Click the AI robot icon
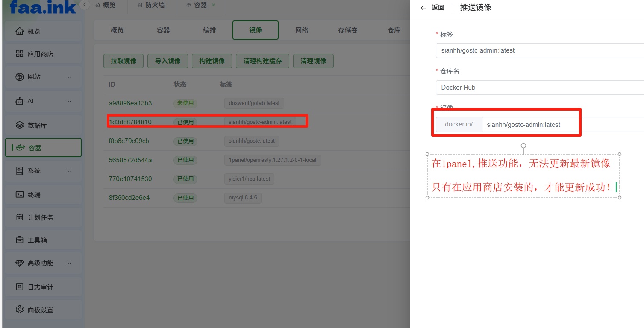The height and width of the screenshot is (328, 644). pos(19,101)
